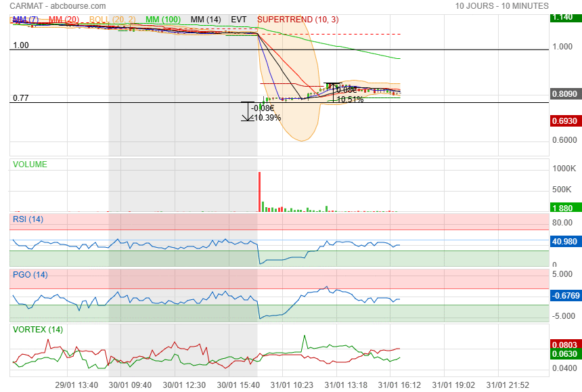Click the 30/01 15:40 time label
The image size is (582, 392).
click(x=238, y=385)
